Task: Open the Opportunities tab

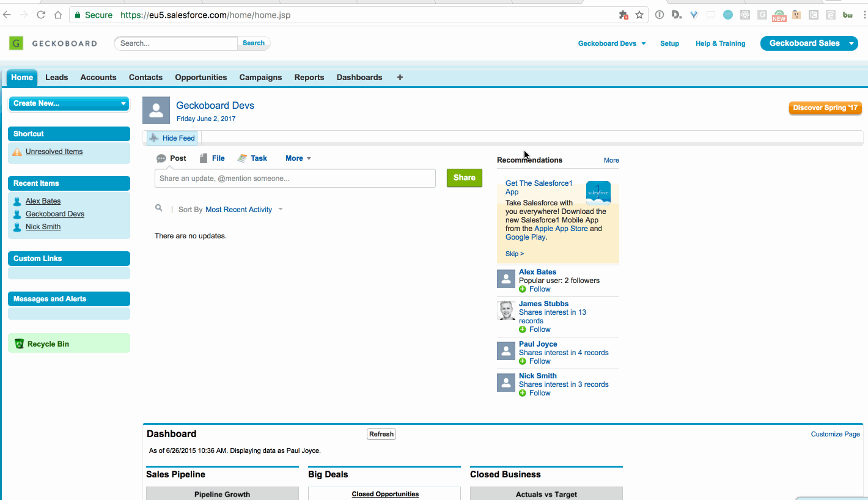Action: tap(201, 78)
